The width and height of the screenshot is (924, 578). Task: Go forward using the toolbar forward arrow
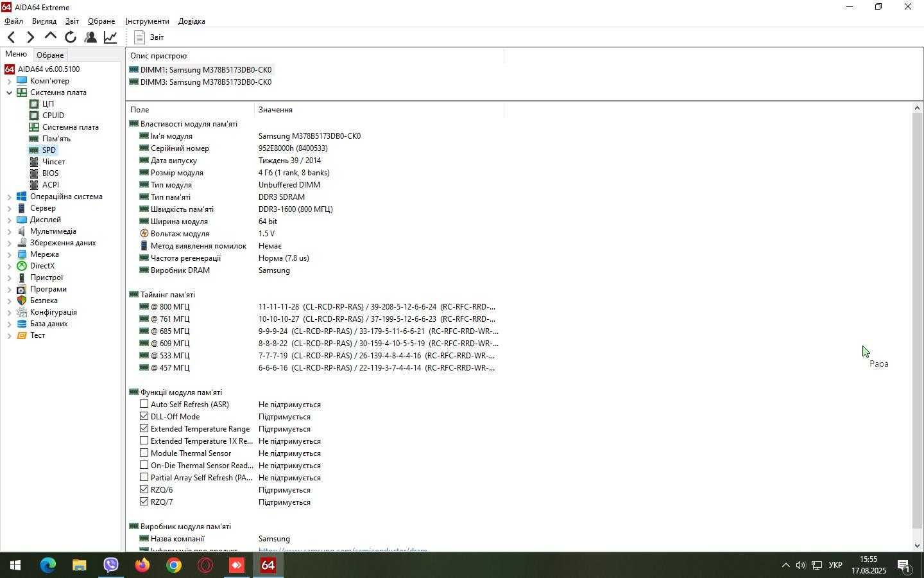30,37
